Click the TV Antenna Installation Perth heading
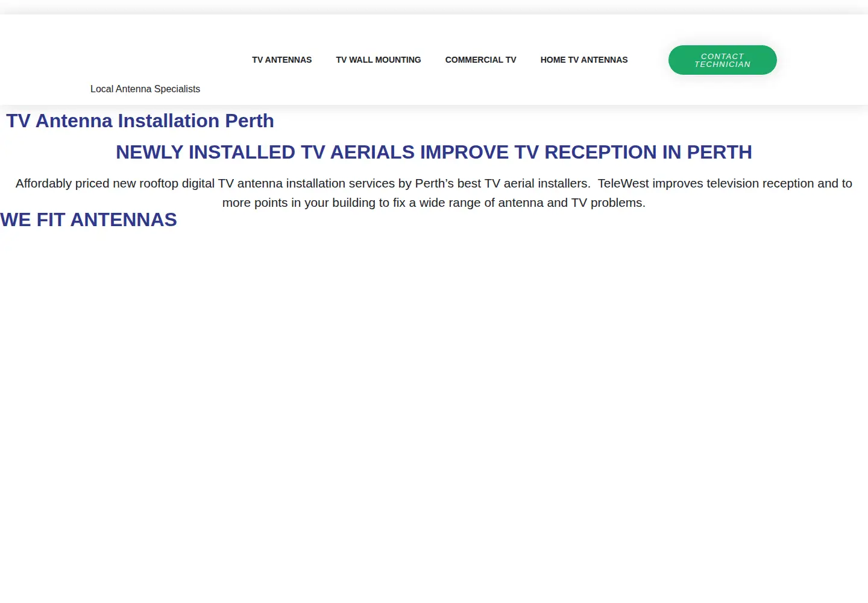868x603 pixels. coord(140,121)
